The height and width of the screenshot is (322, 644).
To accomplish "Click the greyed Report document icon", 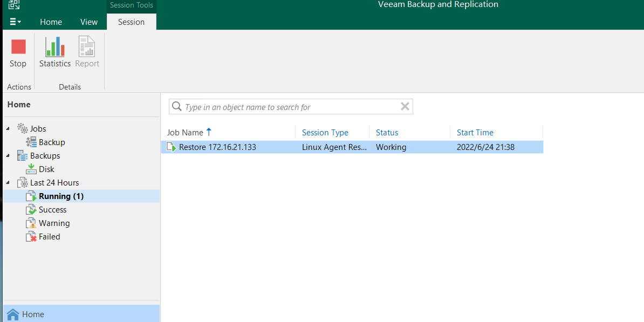I will tap(87, 46).
